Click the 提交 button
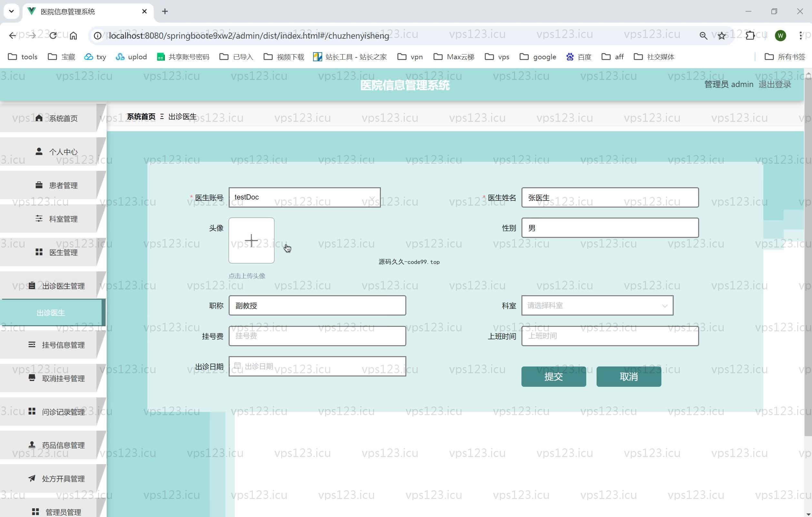812x517 pixels. (553, 376)
